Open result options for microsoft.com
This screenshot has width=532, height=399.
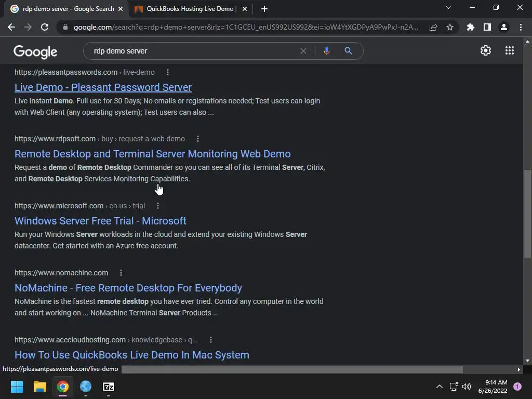[x=158, y=206]
